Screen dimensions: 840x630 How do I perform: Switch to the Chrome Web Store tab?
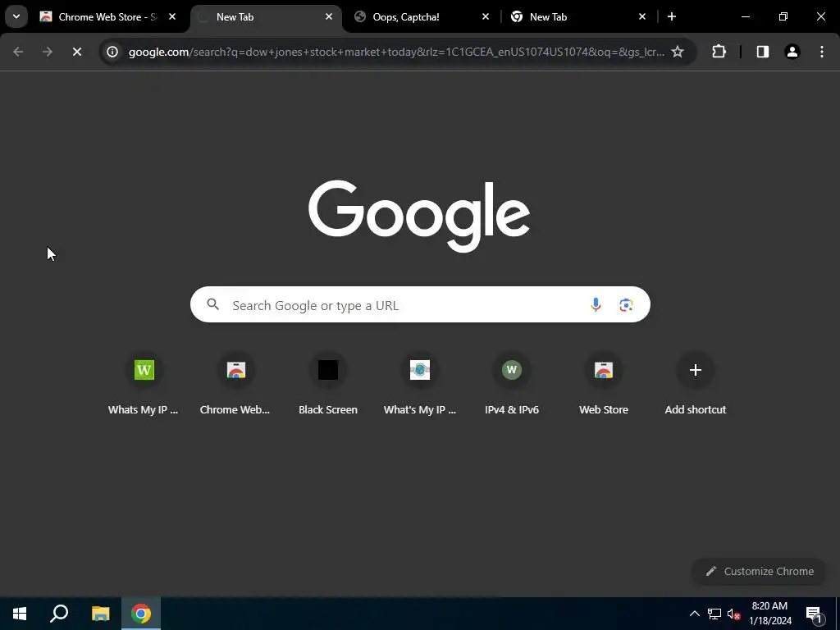(x=107, y=16)
